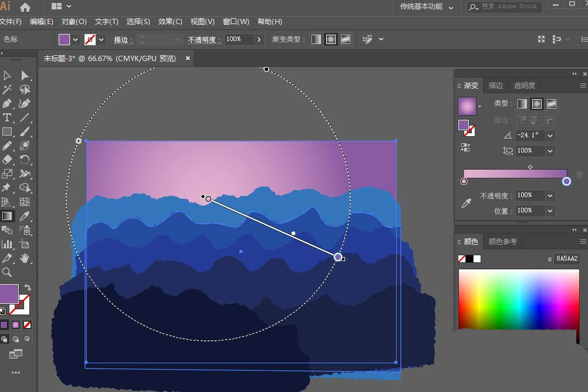
Task: Open the 对象(O) menu
Action: pyautogui.click(x=74, y=22)
